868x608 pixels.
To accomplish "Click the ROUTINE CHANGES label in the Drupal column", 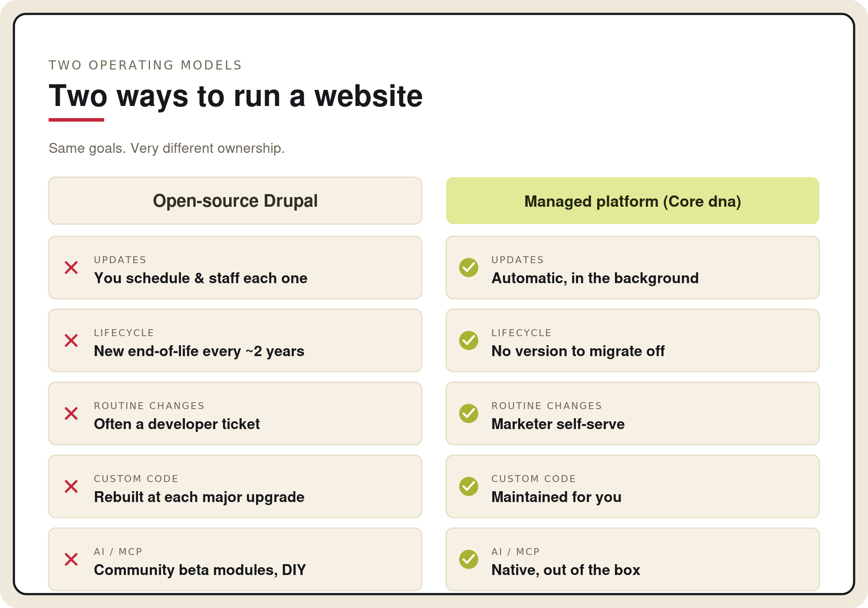I will coord(149,406).
